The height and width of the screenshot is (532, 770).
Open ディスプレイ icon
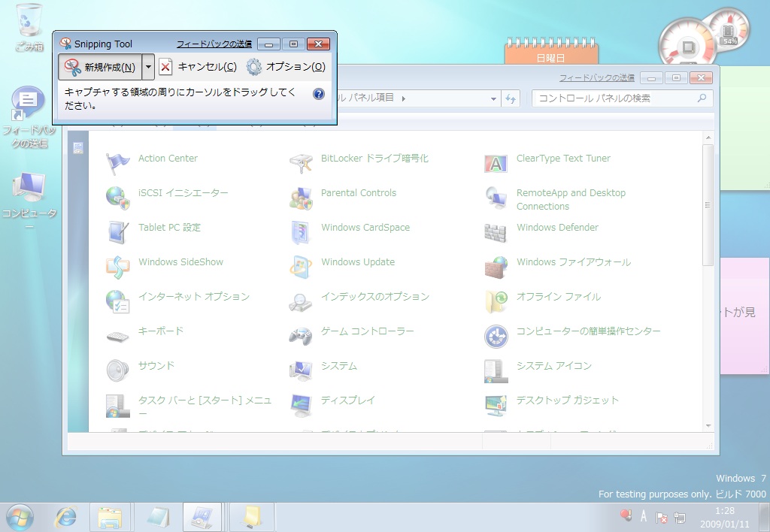pos(301,405)
